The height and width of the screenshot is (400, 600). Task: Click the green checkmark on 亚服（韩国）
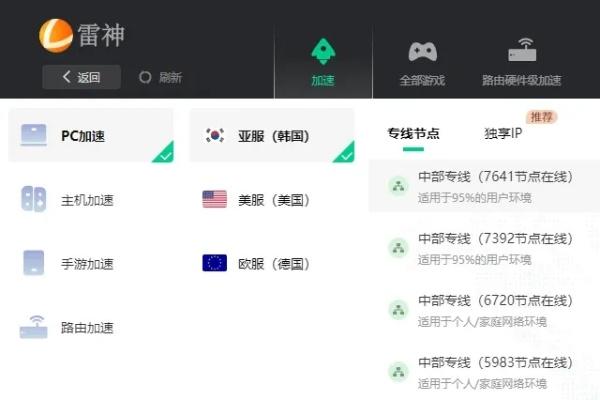pos(347,155)
